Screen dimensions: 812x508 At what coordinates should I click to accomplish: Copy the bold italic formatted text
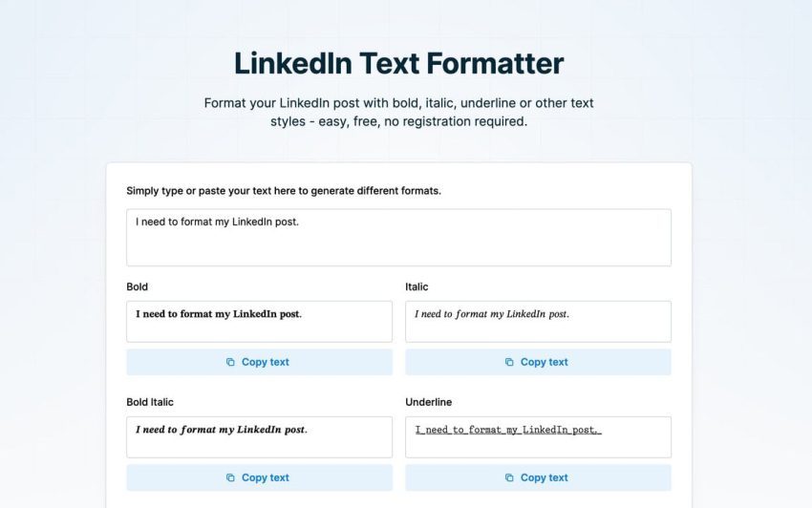[x=260, y=477]
